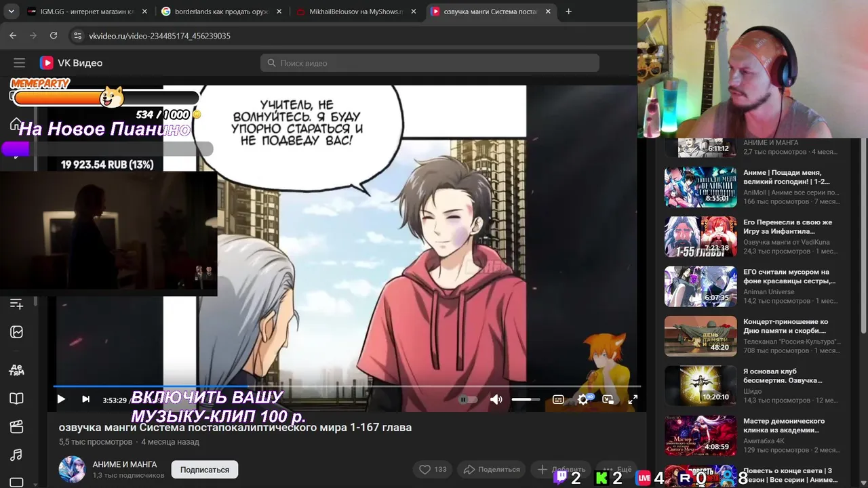This screenshot has width=868, height=488.
Task: Open the trends chart icon in sidebar
Action: tap(17, 332)
